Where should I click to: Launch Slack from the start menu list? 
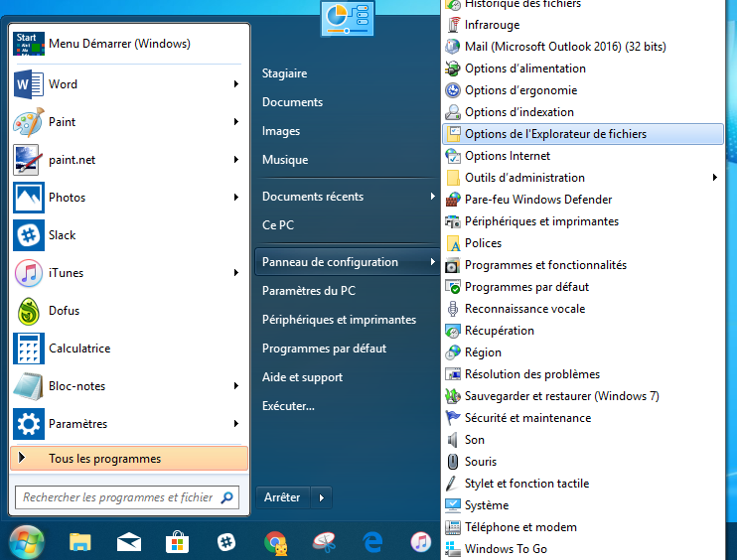(127, 235)
